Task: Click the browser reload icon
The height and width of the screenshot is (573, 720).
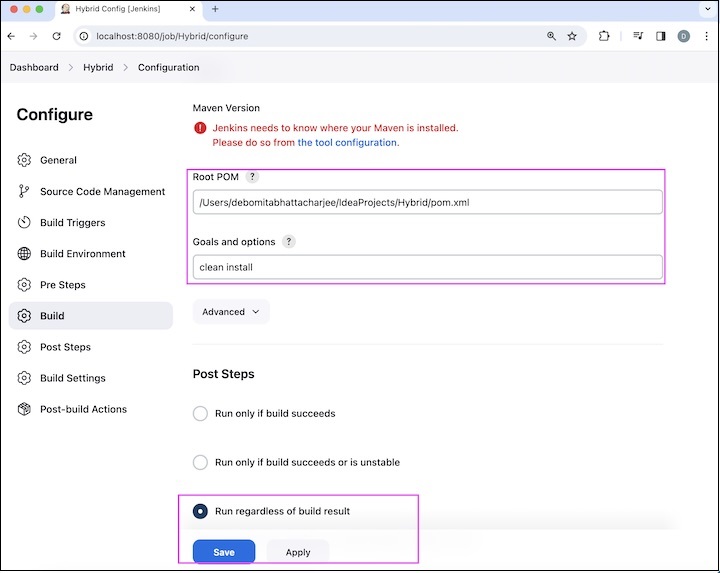Action: pyautogui.click(x=57, y=36)
